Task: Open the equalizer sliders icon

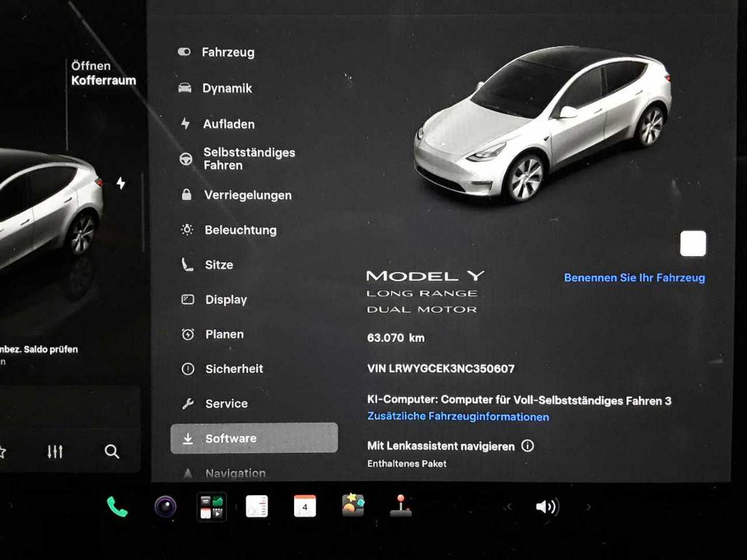Action: [x=55, y=451]
